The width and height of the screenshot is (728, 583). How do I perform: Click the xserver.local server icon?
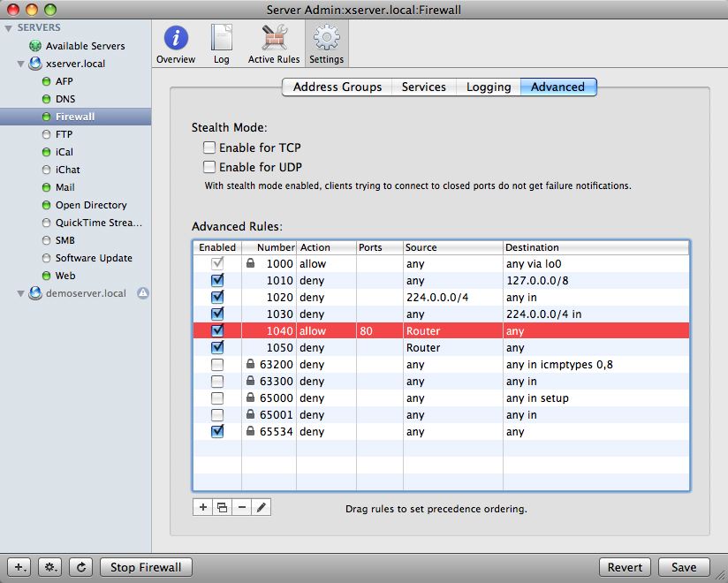pyautogui.click(x=35, y=64)
